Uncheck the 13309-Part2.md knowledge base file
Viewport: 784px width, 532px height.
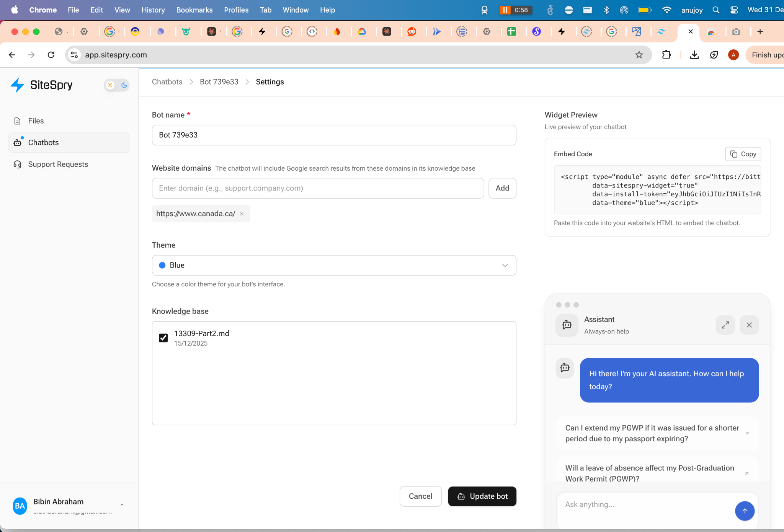pyautogui.click(x=163, y=338)
